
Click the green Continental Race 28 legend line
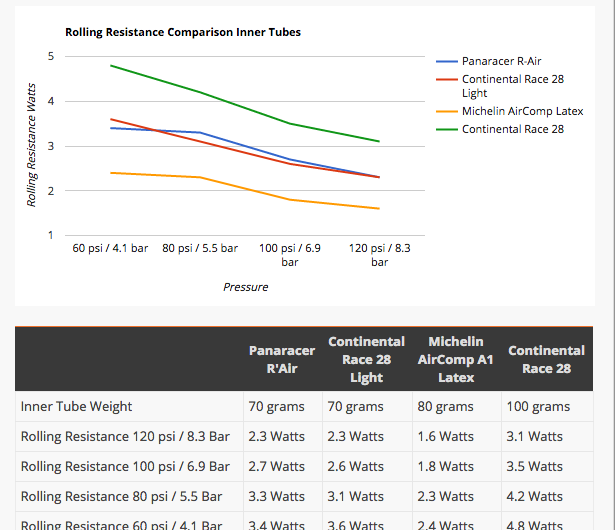[x=447, y=129]
